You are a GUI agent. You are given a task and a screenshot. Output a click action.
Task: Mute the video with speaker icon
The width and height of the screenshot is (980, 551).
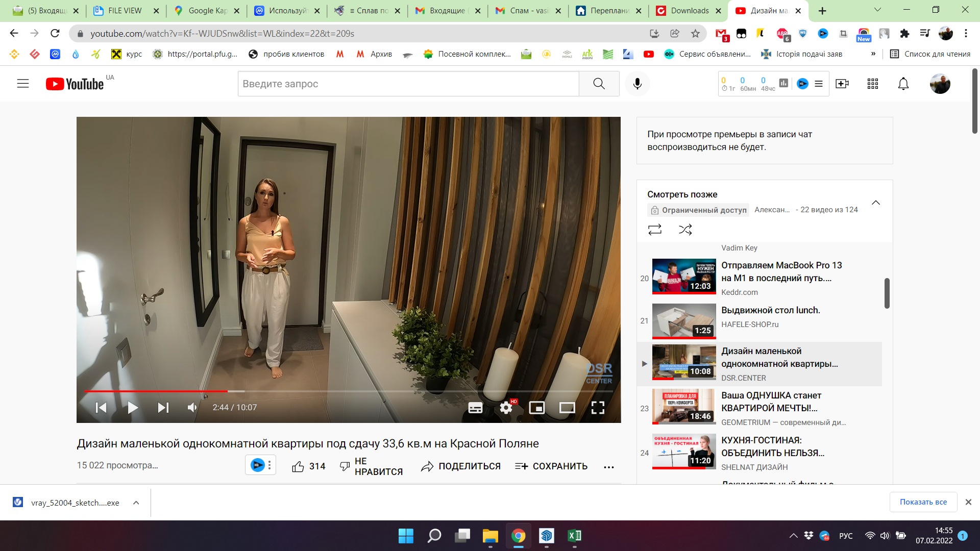(192, 408)
